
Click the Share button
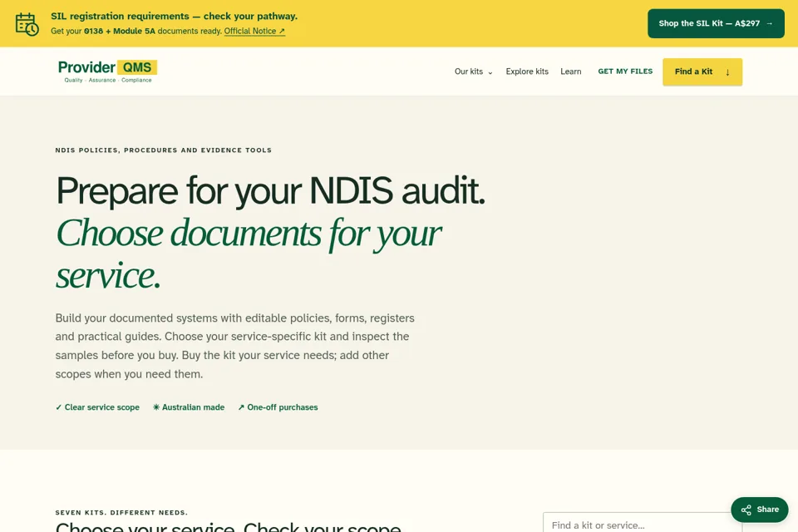coord(759,510)
